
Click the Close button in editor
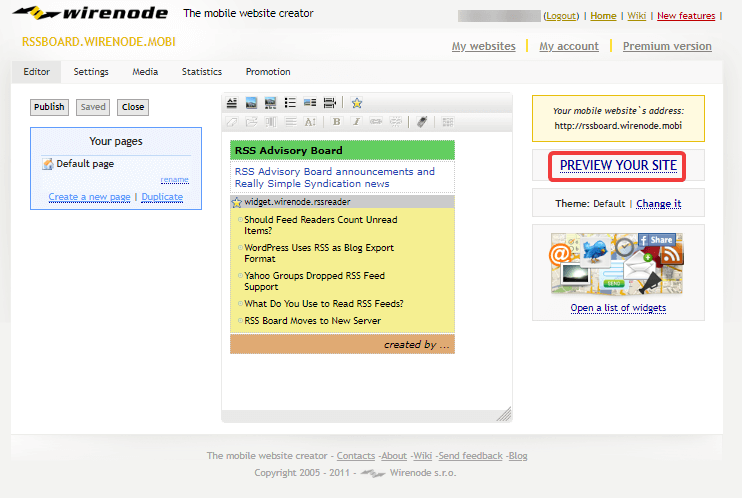tap(133, 107)
